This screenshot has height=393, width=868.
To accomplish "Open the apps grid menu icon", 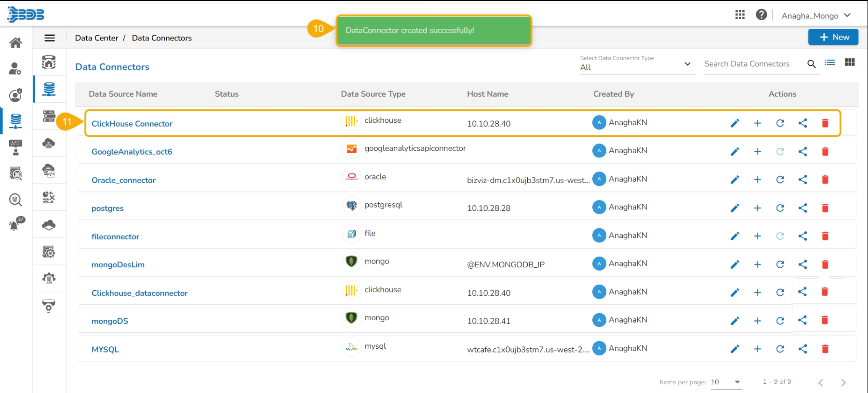I will pyautogui.click(x=740, y=15).
